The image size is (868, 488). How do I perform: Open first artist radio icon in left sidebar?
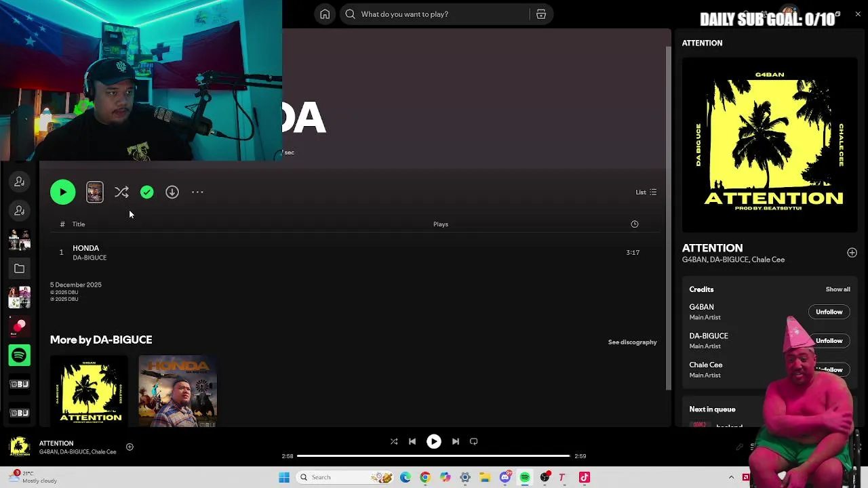[19, 182]
